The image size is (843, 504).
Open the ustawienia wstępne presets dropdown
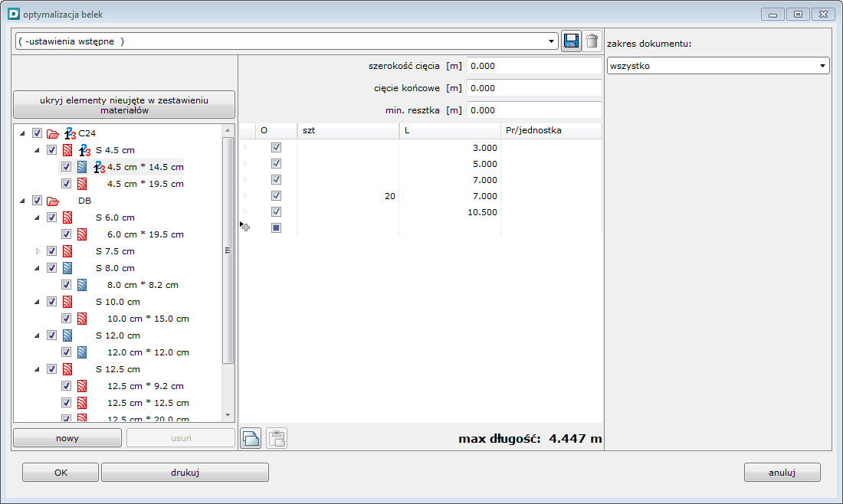click(552, 41)
